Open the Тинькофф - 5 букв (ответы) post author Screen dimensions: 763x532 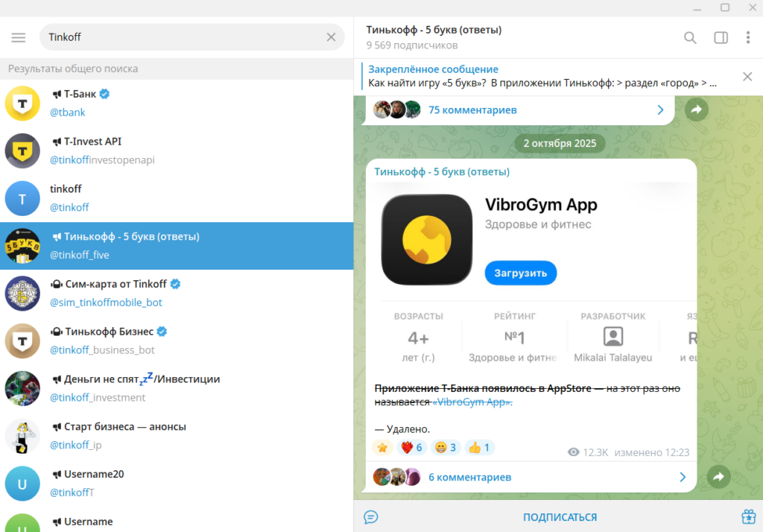point(442,172)
